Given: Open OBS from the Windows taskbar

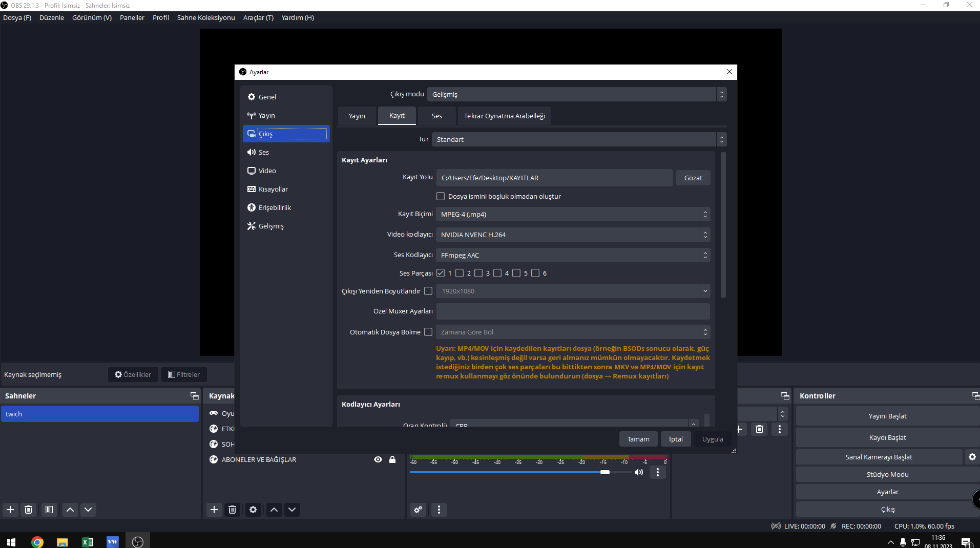Looking at the screenshot, I should point(138,542).
